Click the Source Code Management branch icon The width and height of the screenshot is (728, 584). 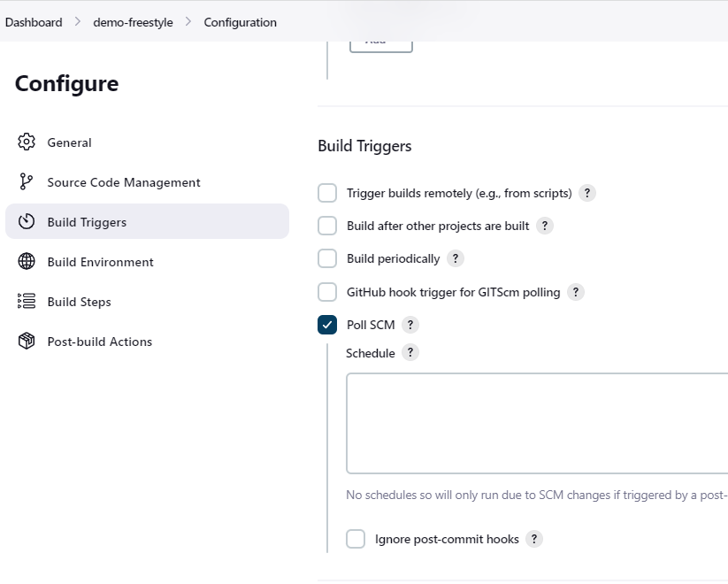coord(27,182)
